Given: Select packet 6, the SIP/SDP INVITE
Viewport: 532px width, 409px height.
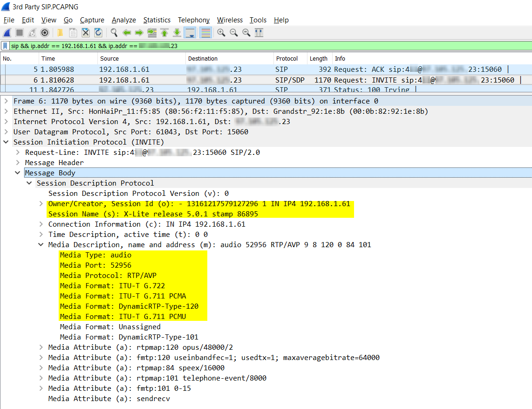Looking at the screenshot, I should [x=266, y=80].
